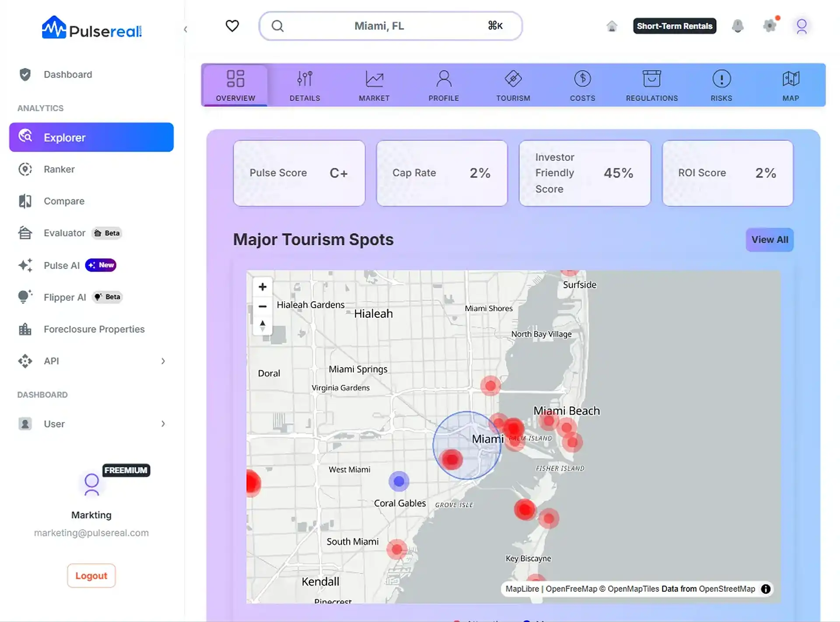Image resolution: width=840 pixels, height=622 pixels.
Task: Click the OpenStreetMap attribution link
Action: pyautogui.click(x=727, y=589)
